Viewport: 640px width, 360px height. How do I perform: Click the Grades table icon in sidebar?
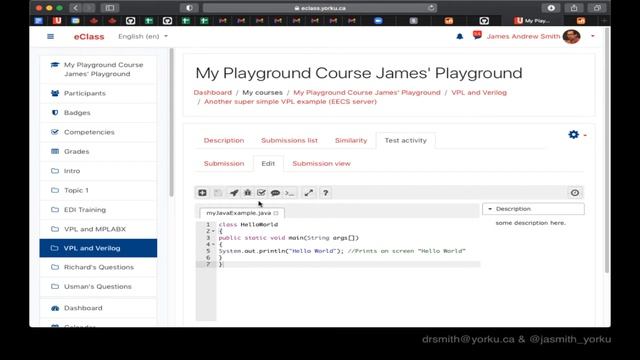pos(55,151)
